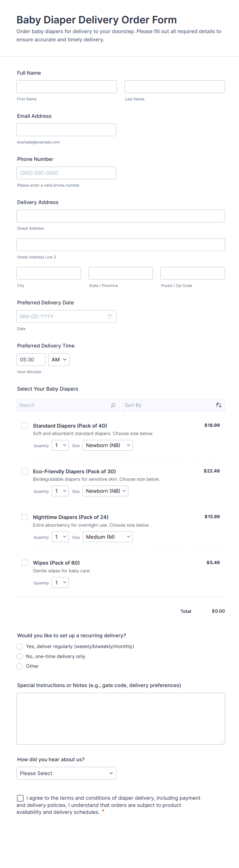Image resolution: width=239 pixels, height=868 pixels.
Task: Accept the terms and conditions checkbox
Action: [20, 798]
